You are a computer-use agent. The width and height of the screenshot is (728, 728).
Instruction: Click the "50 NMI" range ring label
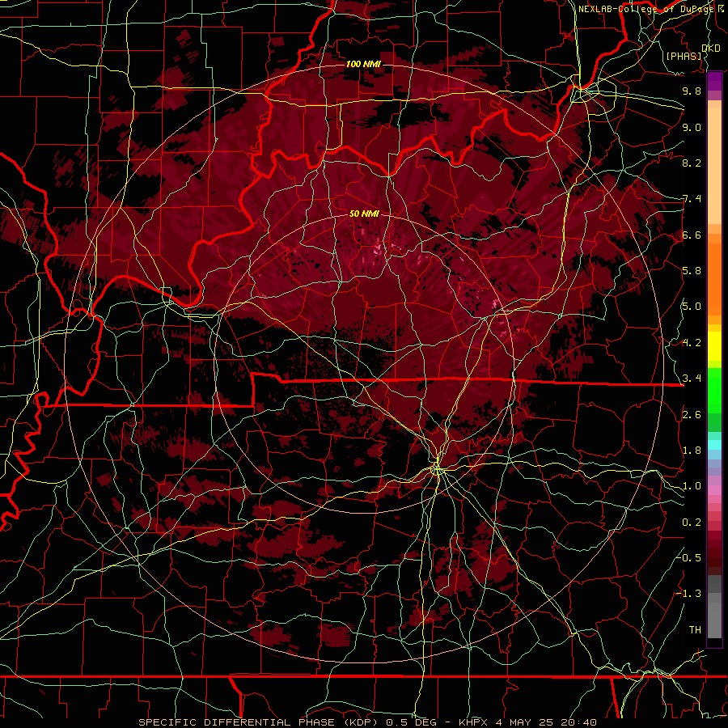(x=364, y=214)
